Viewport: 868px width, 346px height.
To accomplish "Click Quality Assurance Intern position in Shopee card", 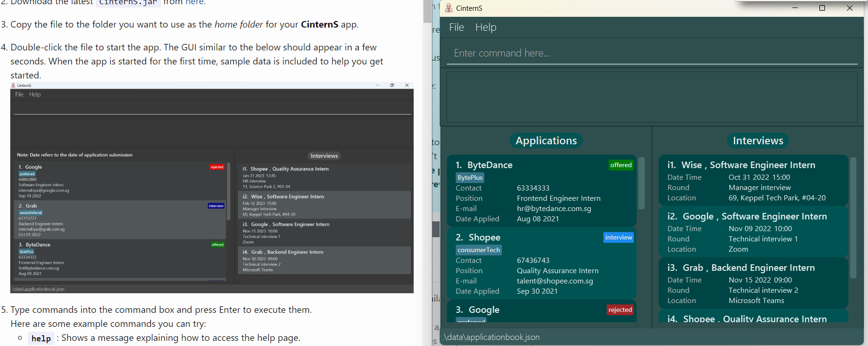I will [558, 271].
